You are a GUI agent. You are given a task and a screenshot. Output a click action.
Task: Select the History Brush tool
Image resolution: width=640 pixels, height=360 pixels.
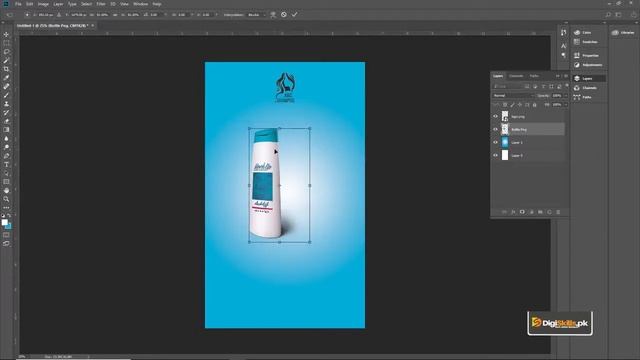point(6,112)
